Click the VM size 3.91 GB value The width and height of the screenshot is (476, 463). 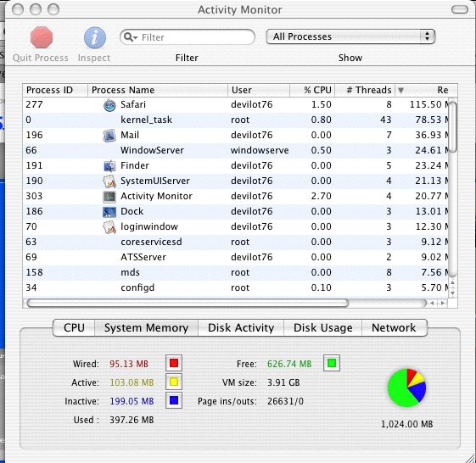283,382
